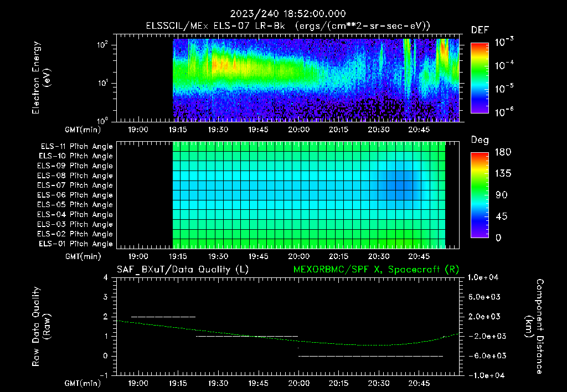Click the pitch angle grid plot area
567x392 pixels.
288,195
